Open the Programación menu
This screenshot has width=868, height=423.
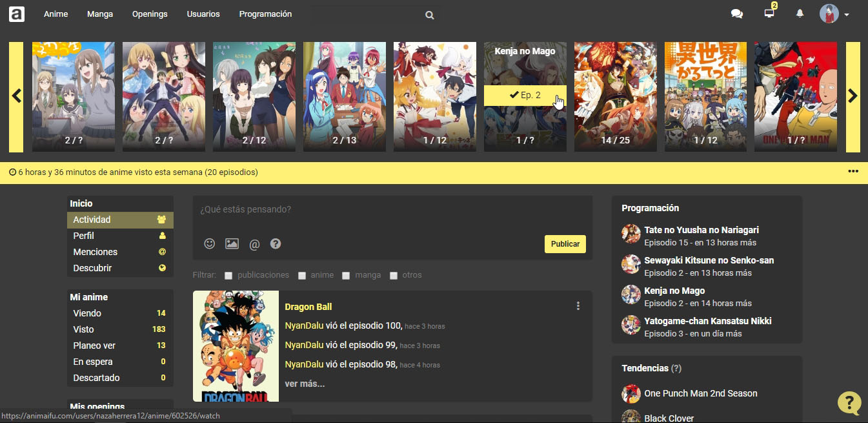pos(265,14)
